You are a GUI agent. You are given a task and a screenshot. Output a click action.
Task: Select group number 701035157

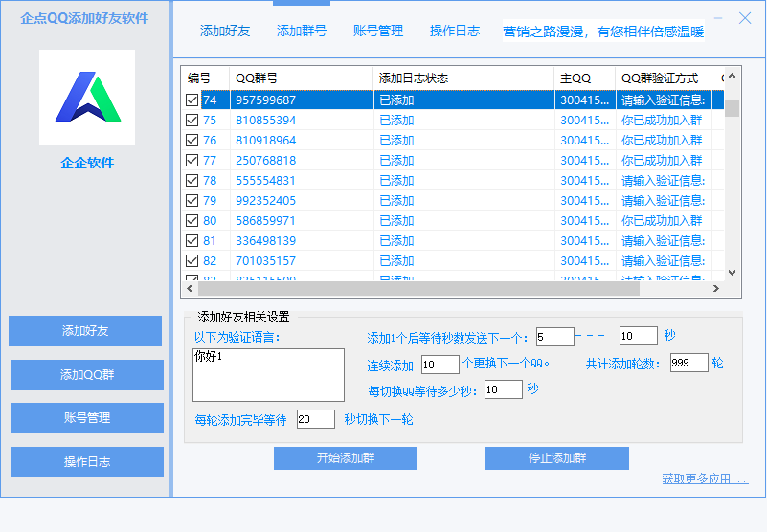click(265, 260)
